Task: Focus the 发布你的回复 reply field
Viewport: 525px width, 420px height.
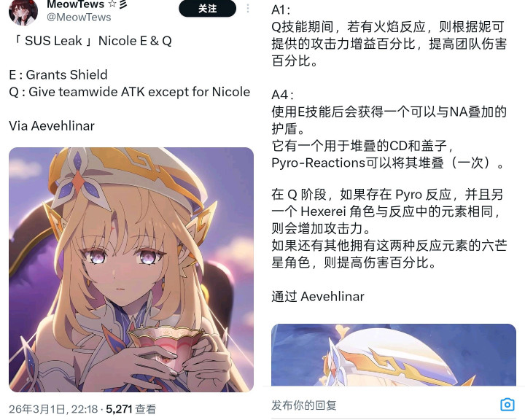Action: pos(381,405)
